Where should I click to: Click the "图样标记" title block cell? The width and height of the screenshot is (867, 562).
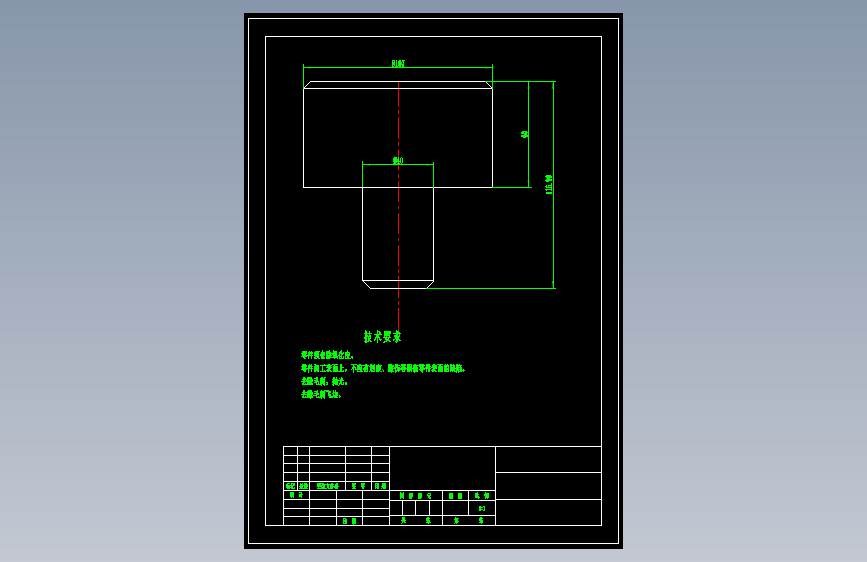click(416, 496)
